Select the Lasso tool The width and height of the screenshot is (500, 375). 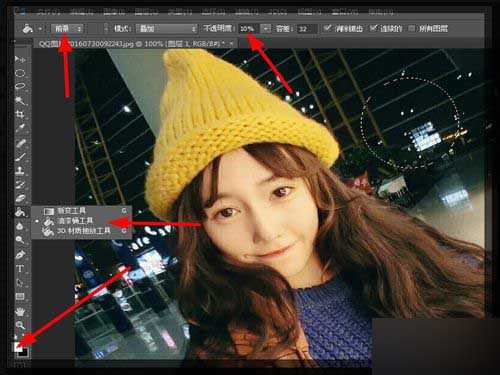coord(20,86)
